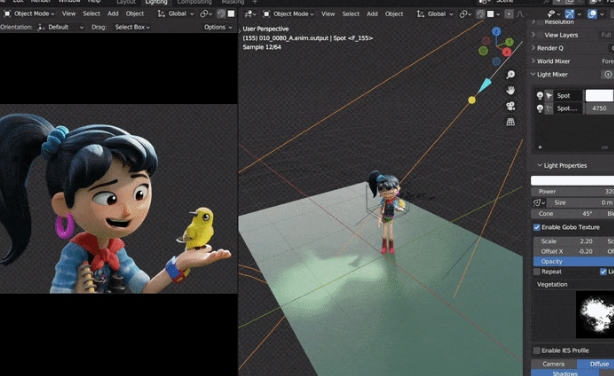Open Object menu in right viewport
Screen dimensions: 614x376
(394, 14)
